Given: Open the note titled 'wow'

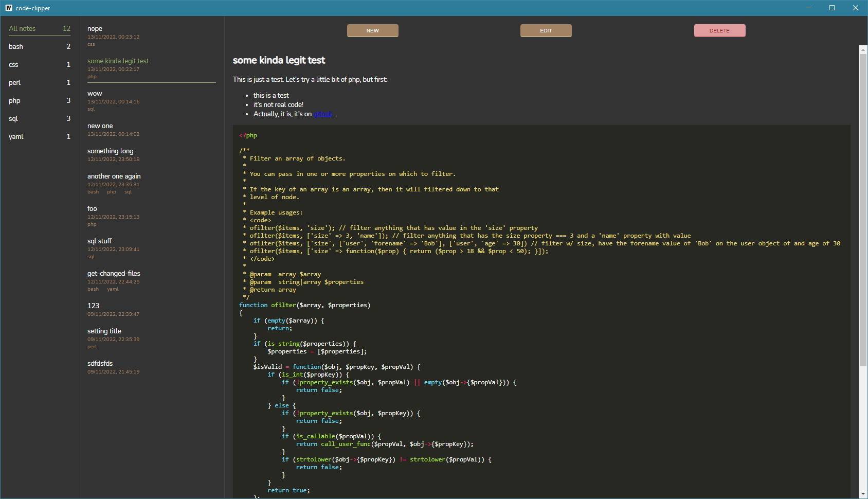Looking at the screenshot, I should tap(95, 93).
